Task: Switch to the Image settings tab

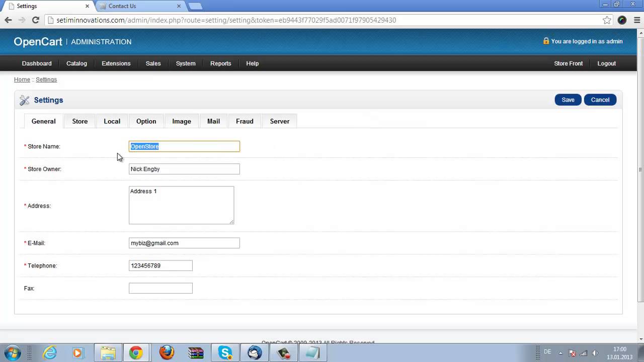Action: (182, 121)
